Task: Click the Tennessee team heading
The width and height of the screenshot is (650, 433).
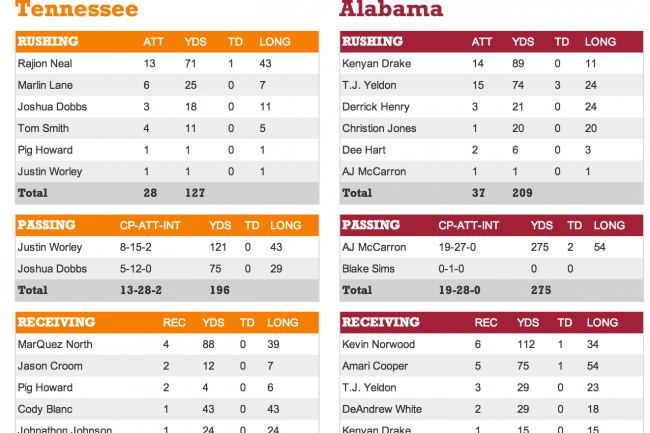Action: pos(77,8)
